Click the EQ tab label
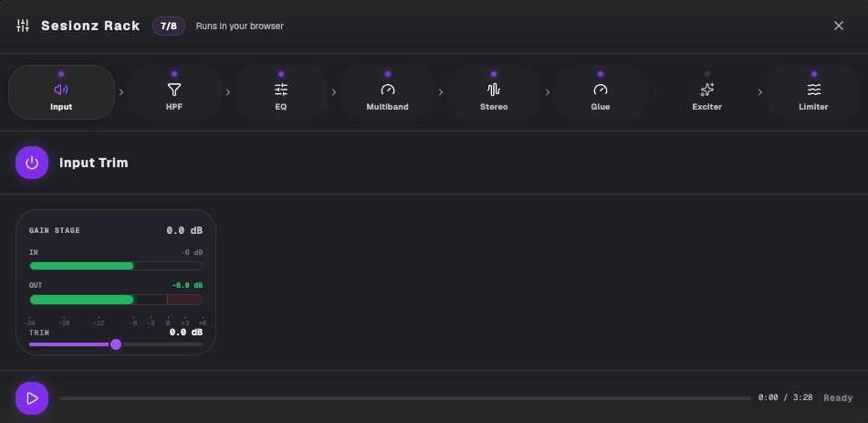868x423 pixels. click(x=280, y=107)
